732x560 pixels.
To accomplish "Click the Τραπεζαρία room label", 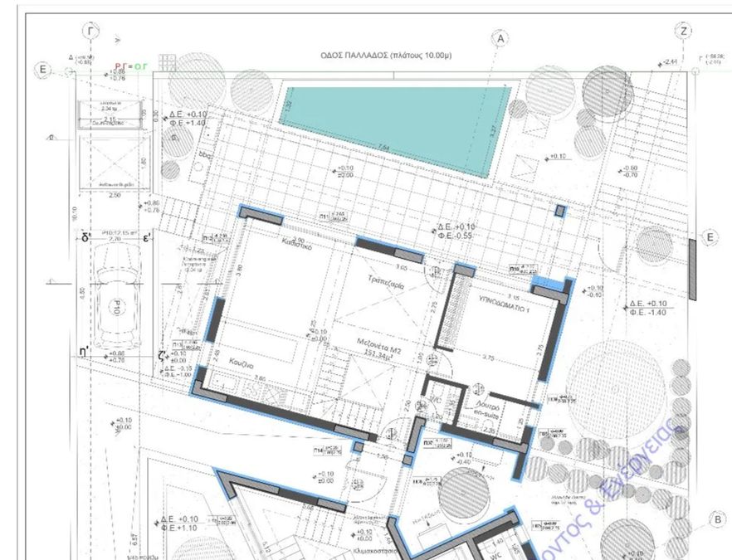I will (386, 282).
